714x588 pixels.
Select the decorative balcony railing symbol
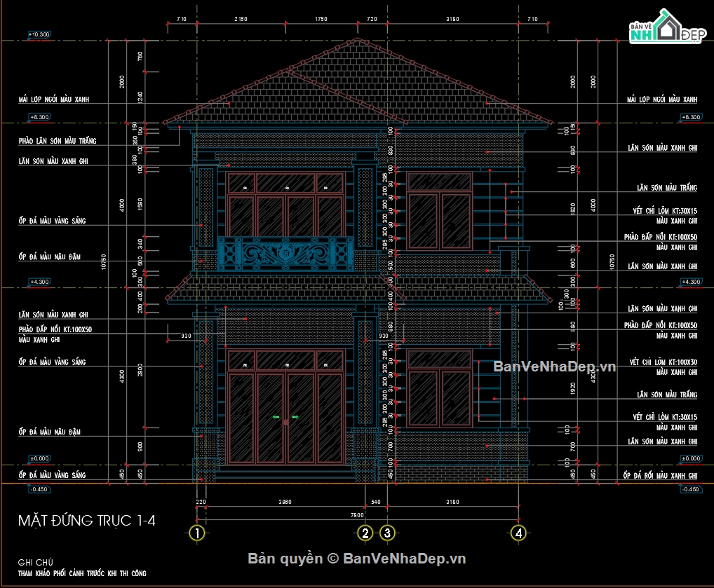(x=284, y=252)
